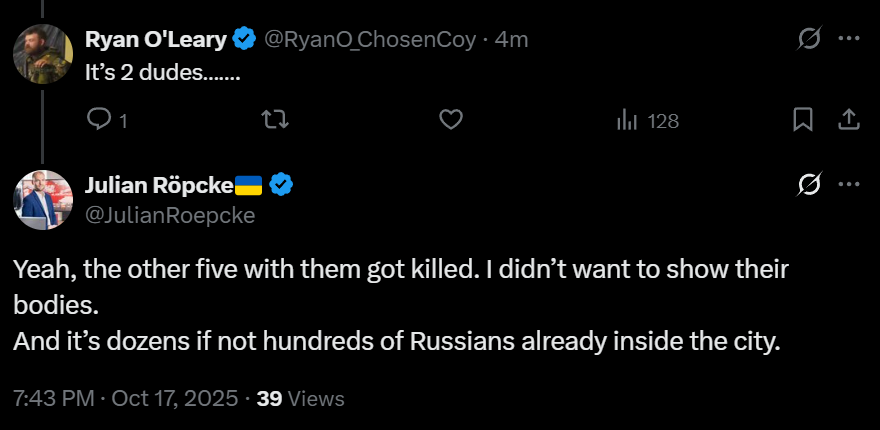Open more options for Julian Röpcke's tweet
This screenshot has width=880, height=430.
(848, 185)
